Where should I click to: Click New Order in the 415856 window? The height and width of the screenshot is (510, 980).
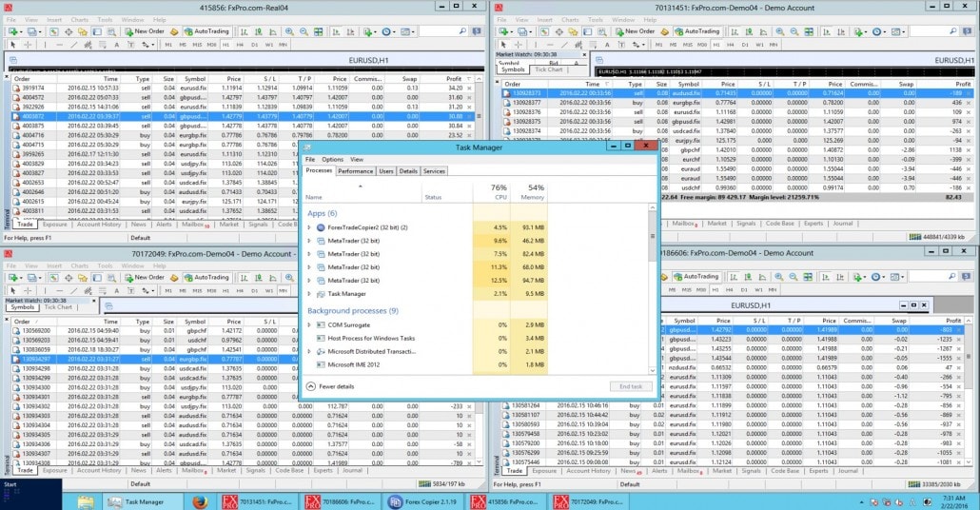[145, 31]
